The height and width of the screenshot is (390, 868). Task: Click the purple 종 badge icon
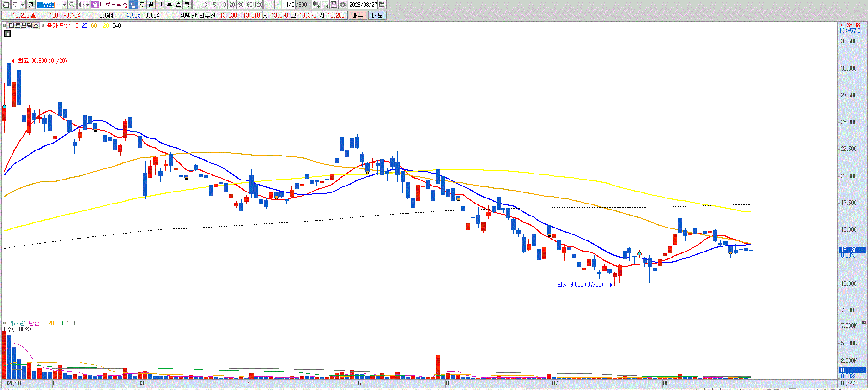click(95, 5)
